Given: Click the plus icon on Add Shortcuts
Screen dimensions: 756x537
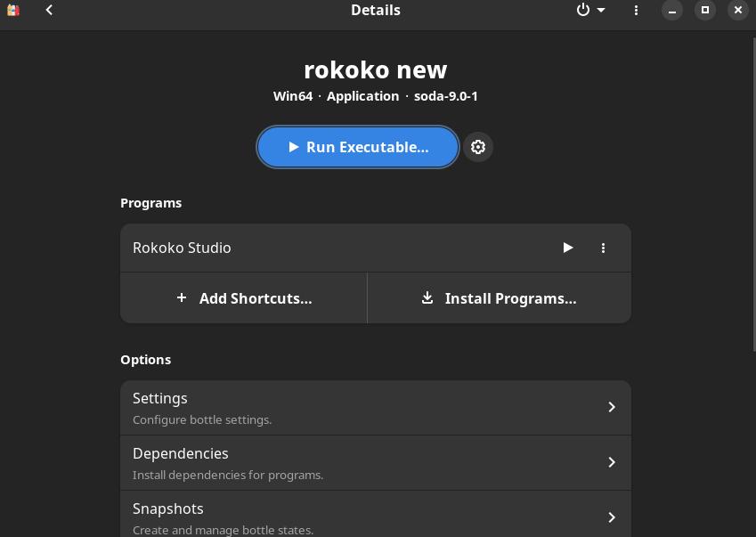Looking at the screenshot, I should click(x=182, y=298).
